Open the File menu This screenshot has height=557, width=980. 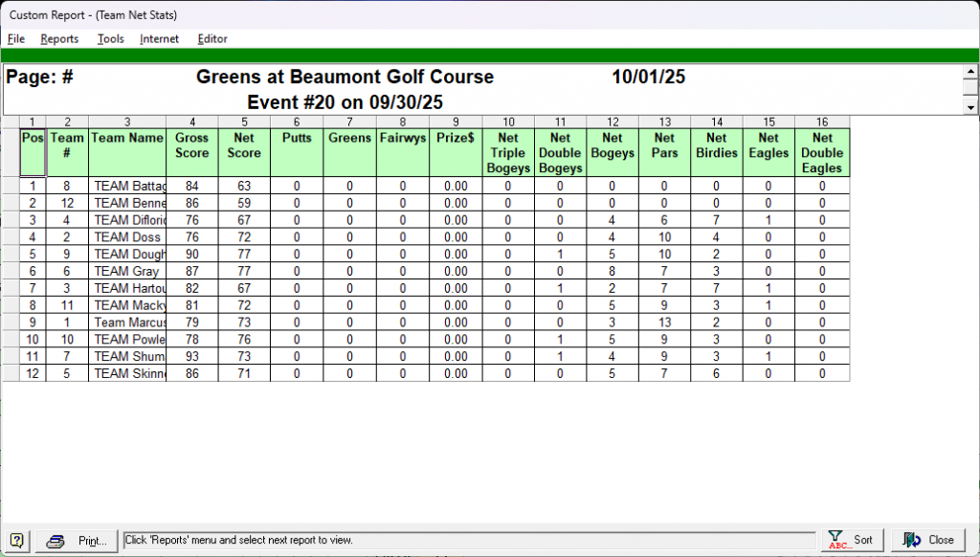[x=16, y=39]
